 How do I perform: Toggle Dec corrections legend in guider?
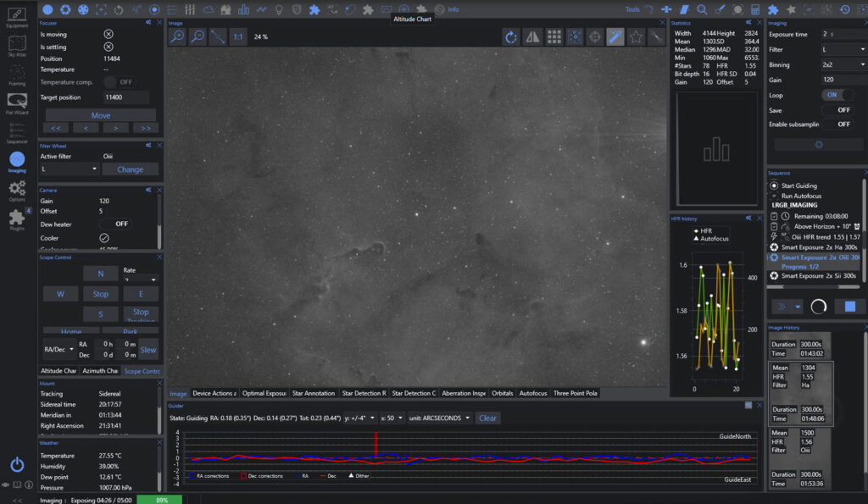[261, 476]
